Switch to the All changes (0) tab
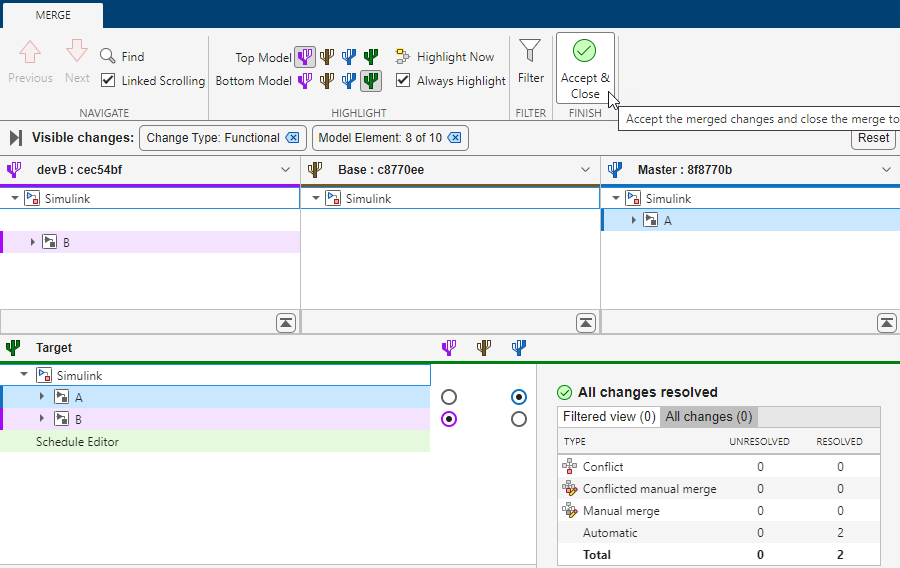The height and width of the screenshot is (568, 900). tap(708, 417)
